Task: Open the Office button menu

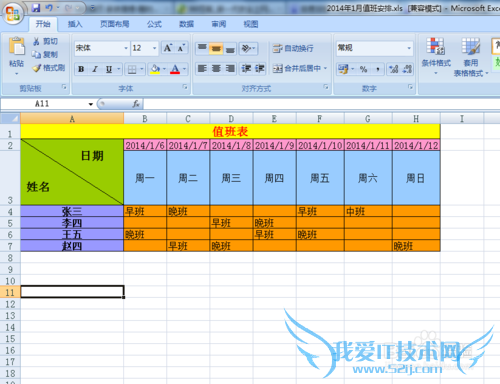Action: tap(13, 13)
